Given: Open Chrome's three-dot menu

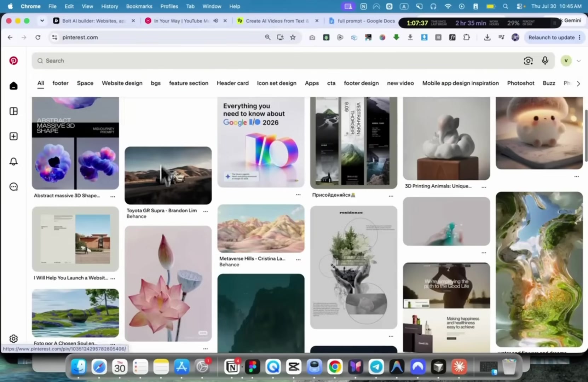Looking at the screenshot, I should (580, 37).
